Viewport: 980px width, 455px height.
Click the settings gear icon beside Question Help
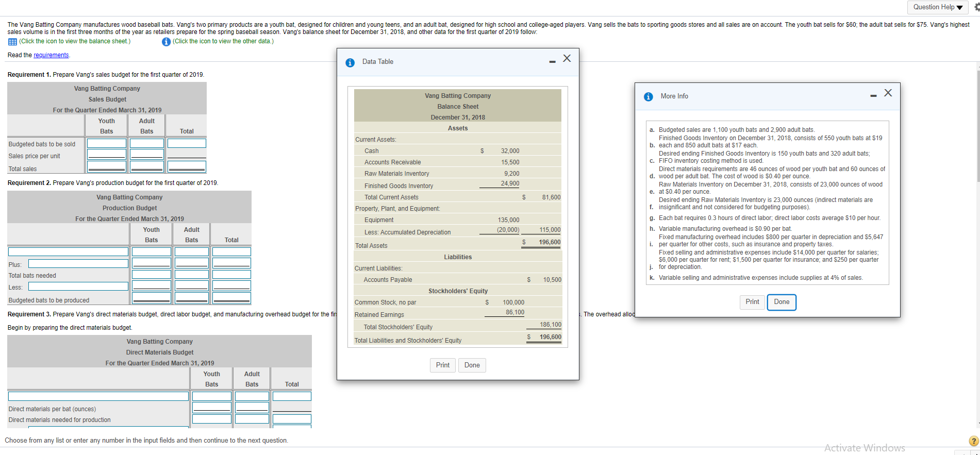(x=976, y=7)
